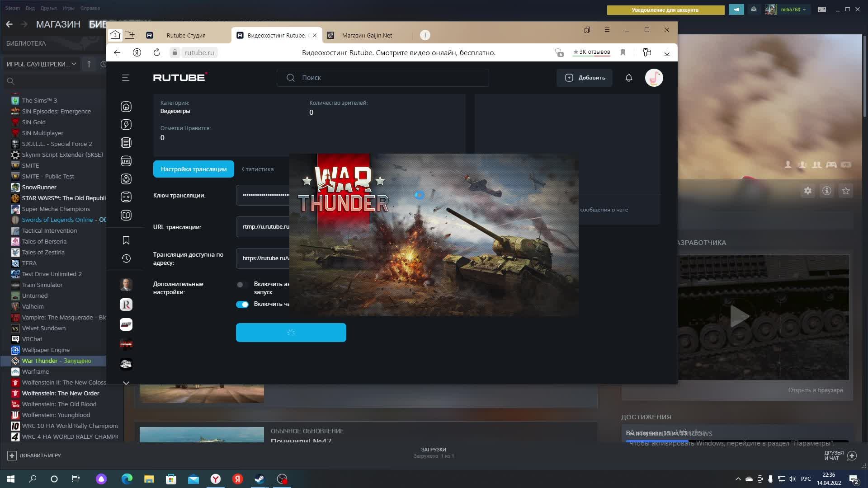Click the saved bookmarks sidebar icon
Image resolution: width=868 pixels, height=488 pixels.
[126, 240]
